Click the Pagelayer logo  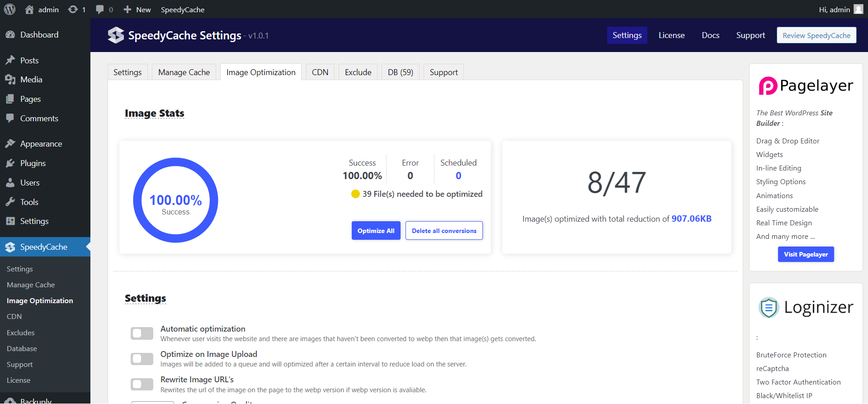[806, 86]
